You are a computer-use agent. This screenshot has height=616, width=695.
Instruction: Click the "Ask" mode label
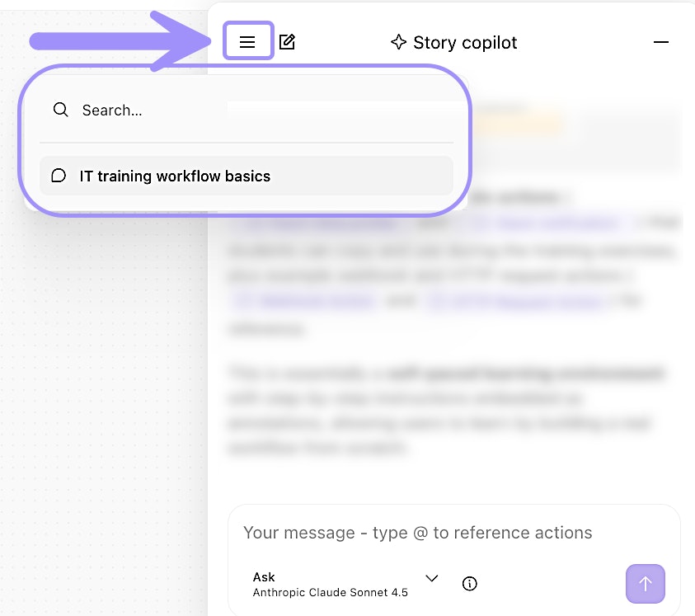(264, 577)
